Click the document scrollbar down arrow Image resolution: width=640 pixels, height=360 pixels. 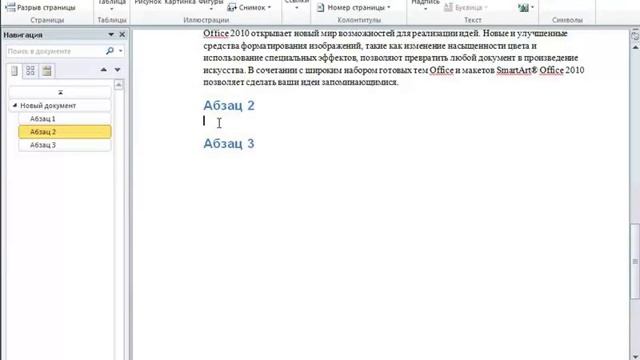(636, 356)
